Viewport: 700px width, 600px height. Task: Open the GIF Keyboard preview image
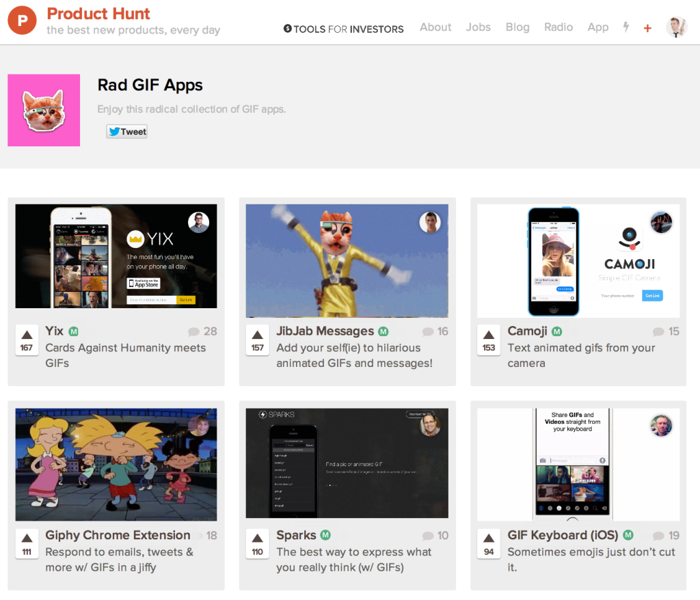point(578,464)
